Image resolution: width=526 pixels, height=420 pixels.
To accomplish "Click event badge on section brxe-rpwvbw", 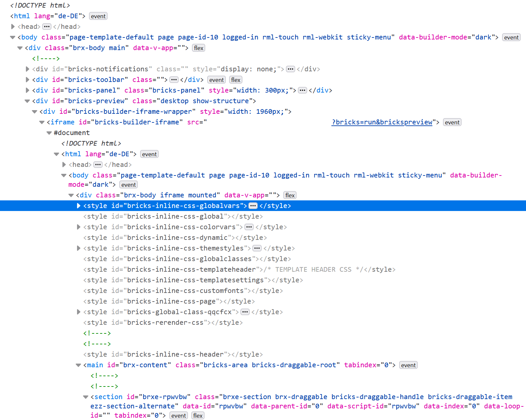I will 179,416.
